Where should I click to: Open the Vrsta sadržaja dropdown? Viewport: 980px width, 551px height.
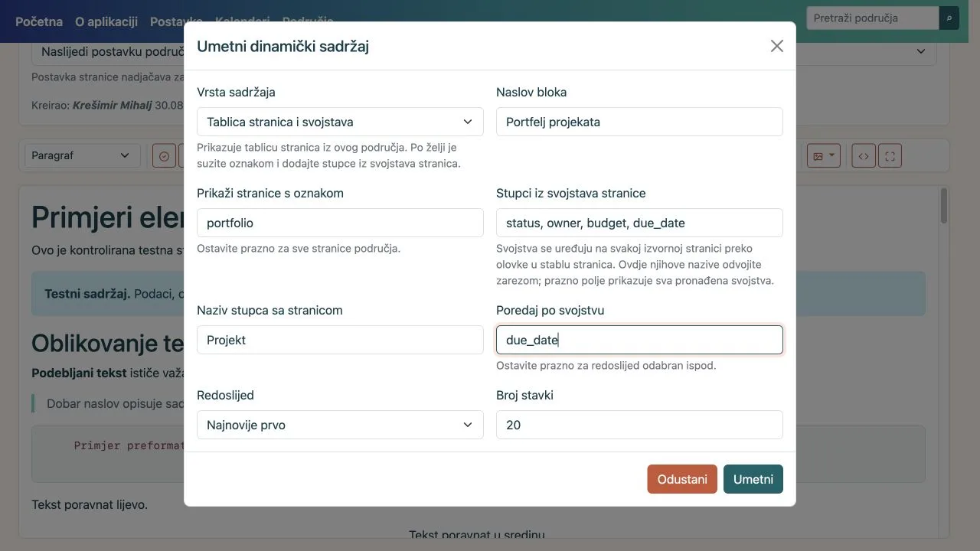pos(340,122)
